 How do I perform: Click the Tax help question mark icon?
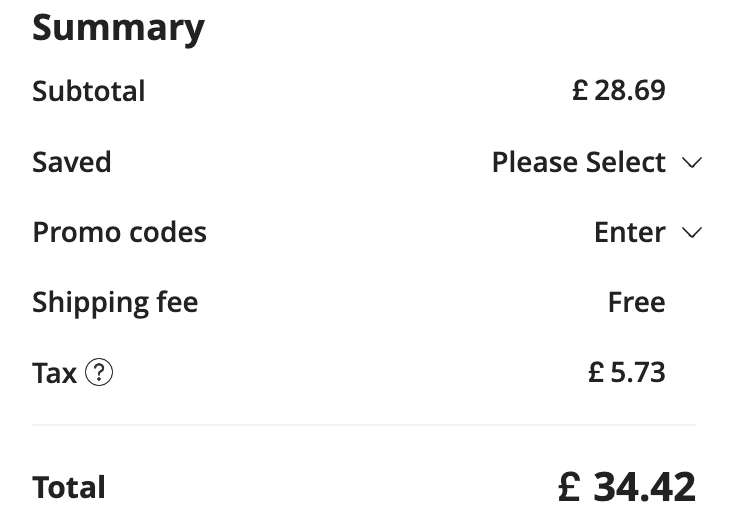[x=99, y=373]
